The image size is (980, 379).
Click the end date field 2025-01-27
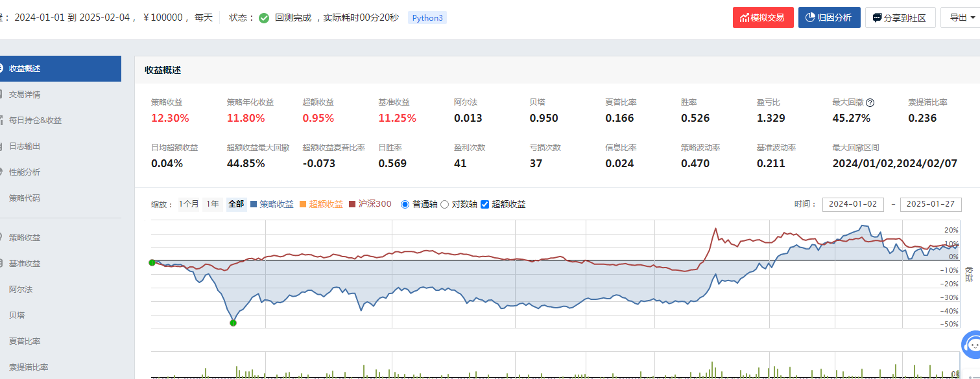click(930, 204)
